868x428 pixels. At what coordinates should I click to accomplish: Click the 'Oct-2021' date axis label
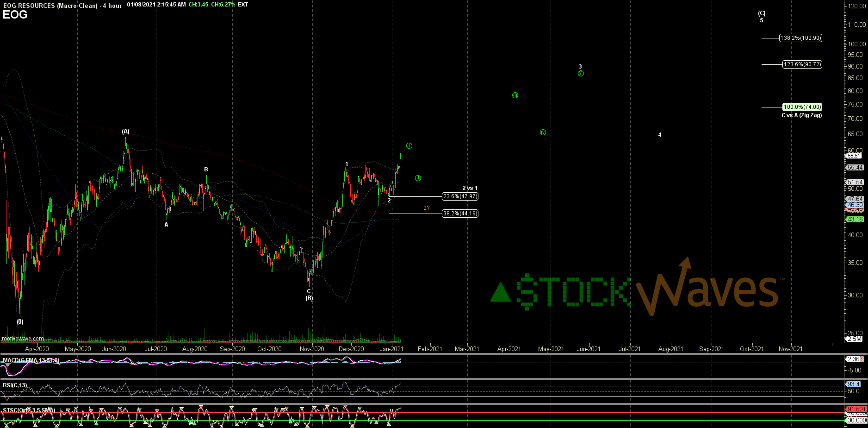[x=751, y=349]
